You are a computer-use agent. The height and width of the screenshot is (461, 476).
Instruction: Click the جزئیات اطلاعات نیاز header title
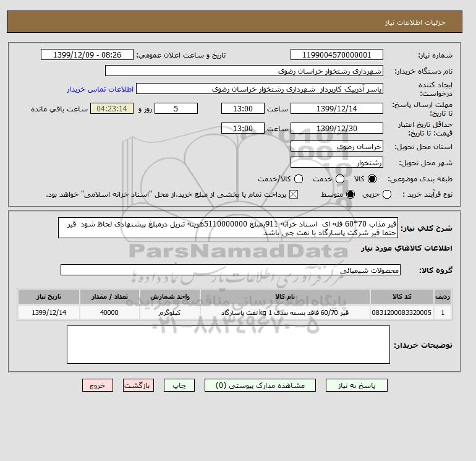[415, 22]
